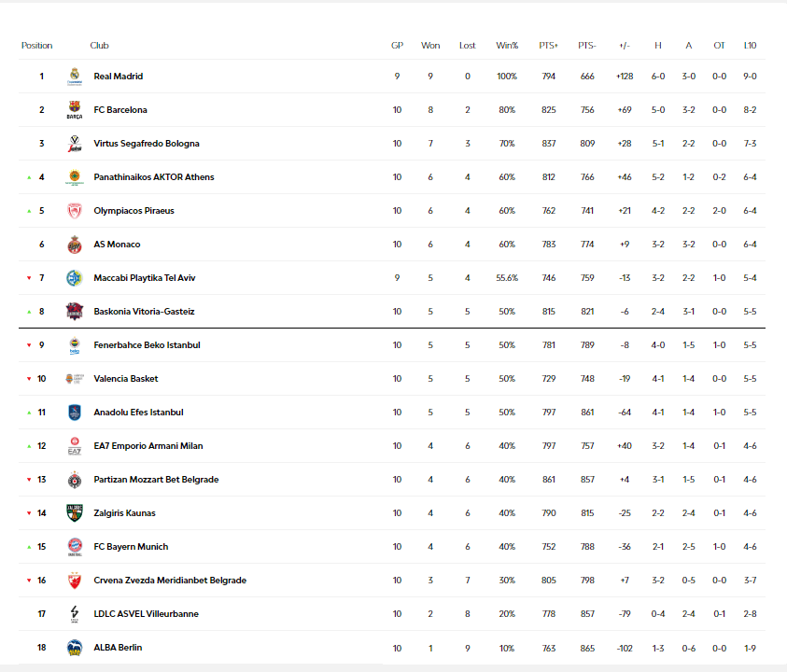
Task: Sort standings by the PTS+ column header
Action: click(x=548, y=46)
